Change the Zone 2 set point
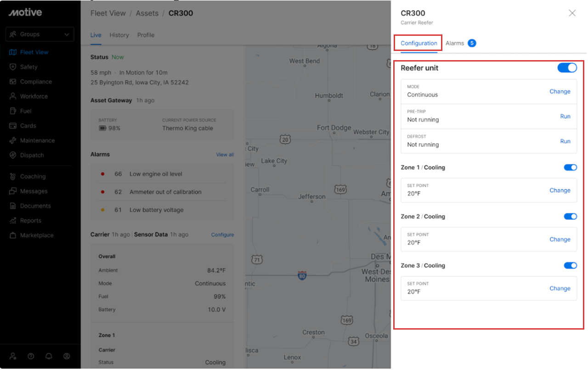The image size is (588, 370). (560, 240)
